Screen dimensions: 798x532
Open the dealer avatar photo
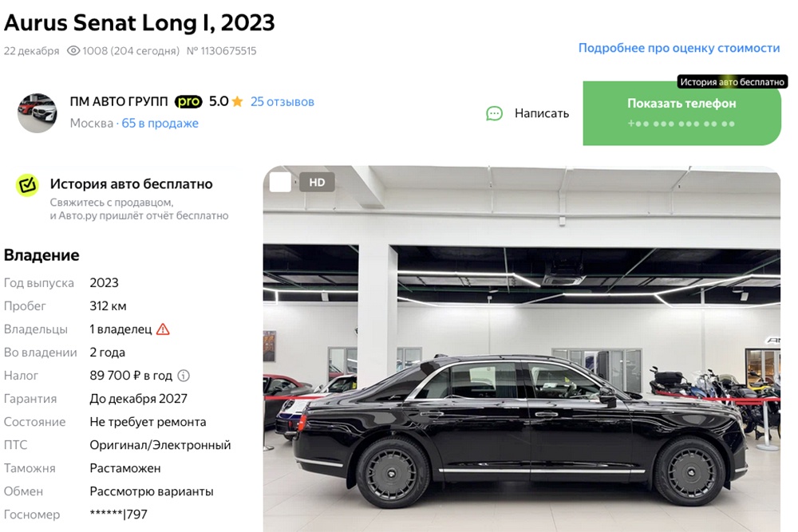[38, 113]
